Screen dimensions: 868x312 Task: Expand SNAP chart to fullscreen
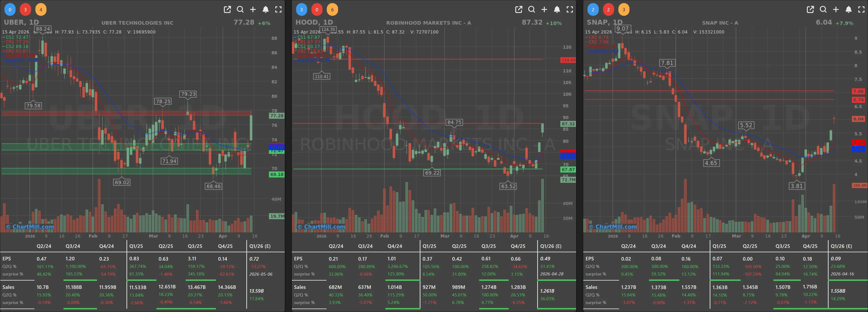pos(861,9)
